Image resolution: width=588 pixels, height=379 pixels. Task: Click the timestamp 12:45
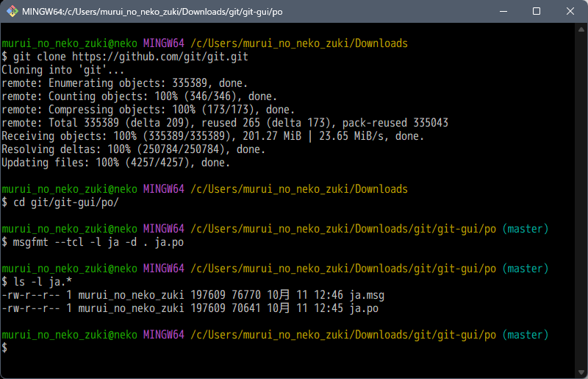coord(329,308)
